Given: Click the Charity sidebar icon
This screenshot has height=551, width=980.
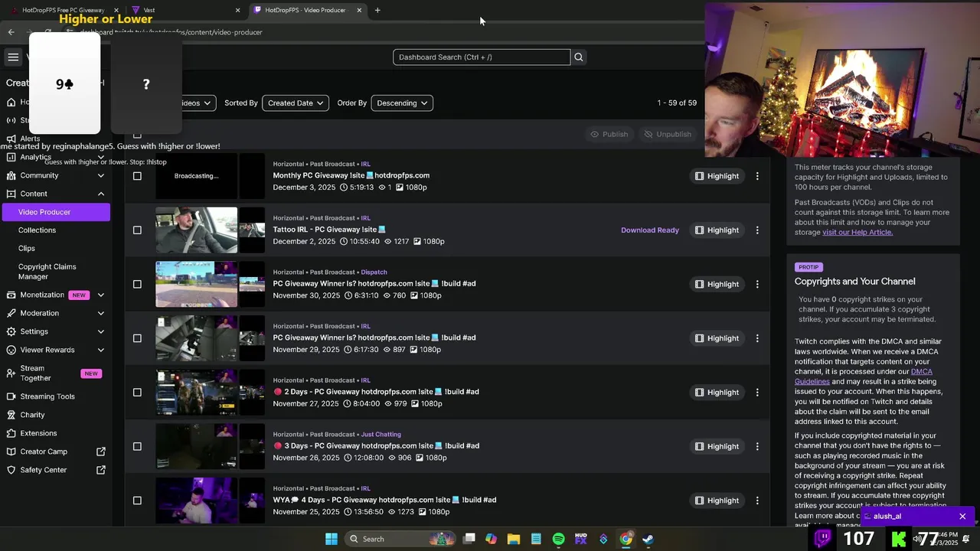Looking at the screenshot, I should click(11, 415).
